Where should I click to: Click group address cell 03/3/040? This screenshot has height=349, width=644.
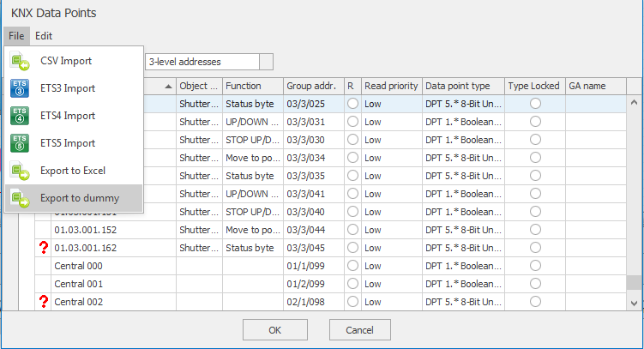314,212
